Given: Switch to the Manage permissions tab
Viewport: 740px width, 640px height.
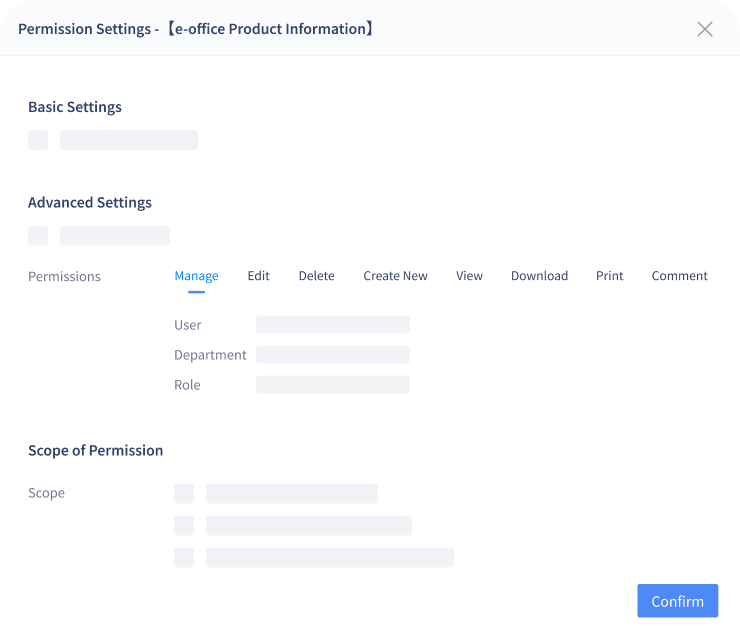Looking at the screenshot, I should (x=196, y=276).
